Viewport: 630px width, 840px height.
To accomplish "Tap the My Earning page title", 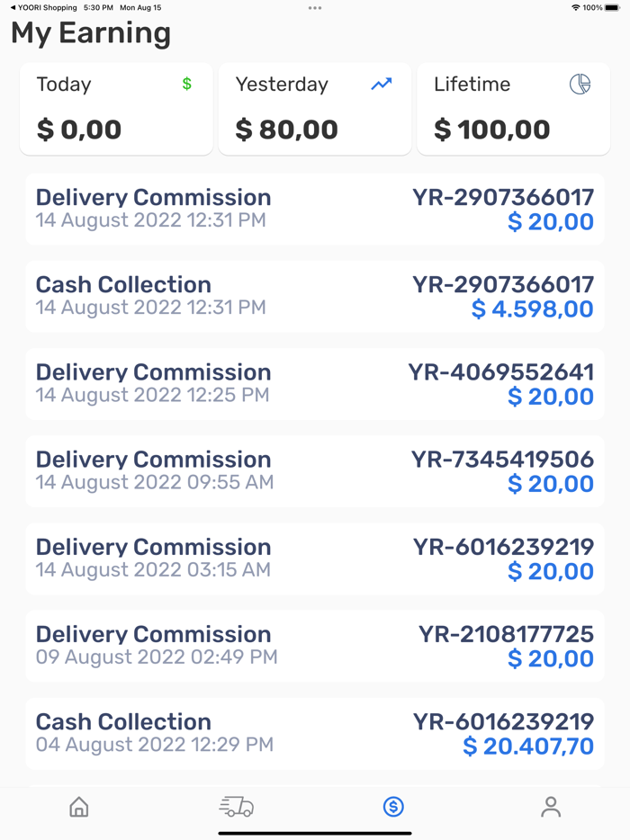I will [90, 33].
